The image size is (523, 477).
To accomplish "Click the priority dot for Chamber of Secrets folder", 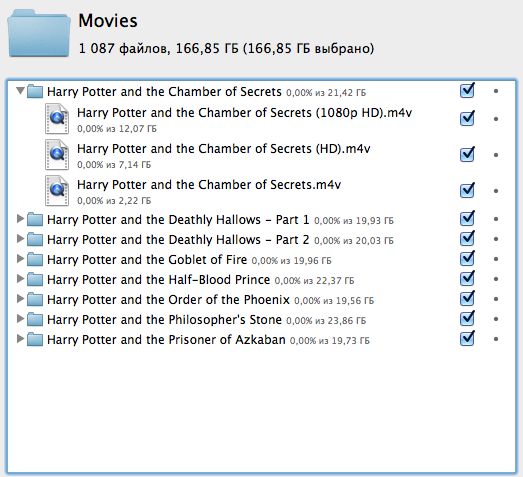I will tap(496, 91).
